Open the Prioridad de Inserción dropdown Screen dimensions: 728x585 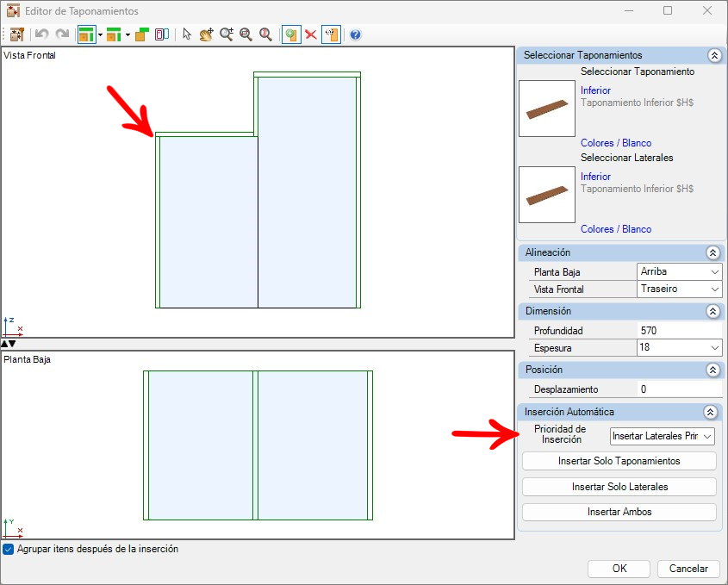point(662,436)
